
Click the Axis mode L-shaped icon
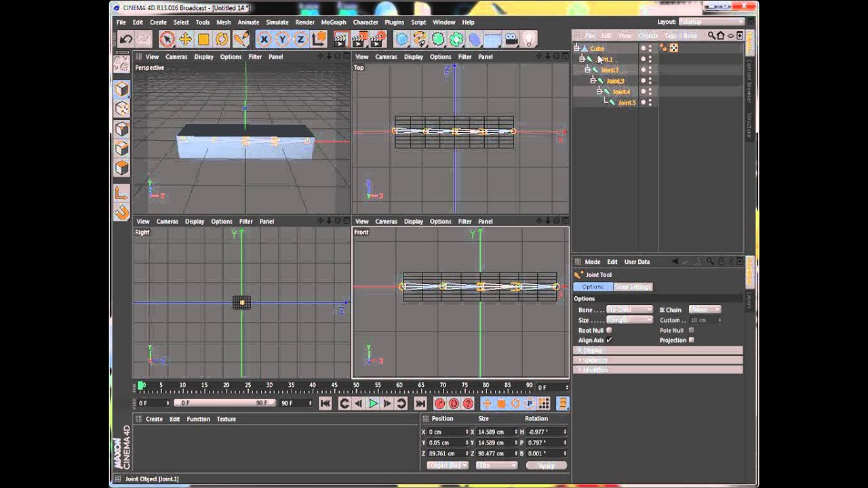pyautogui.click(x=121, y=193)
